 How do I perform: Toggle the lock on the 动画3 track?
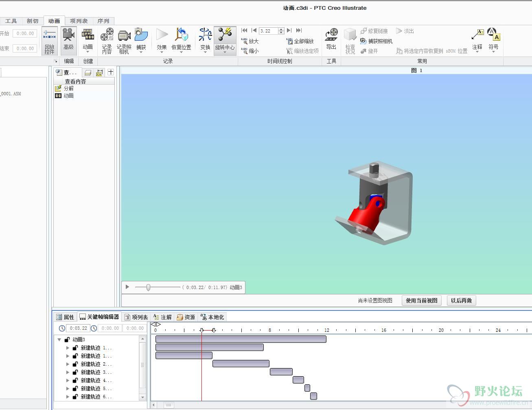click(67, 340)
